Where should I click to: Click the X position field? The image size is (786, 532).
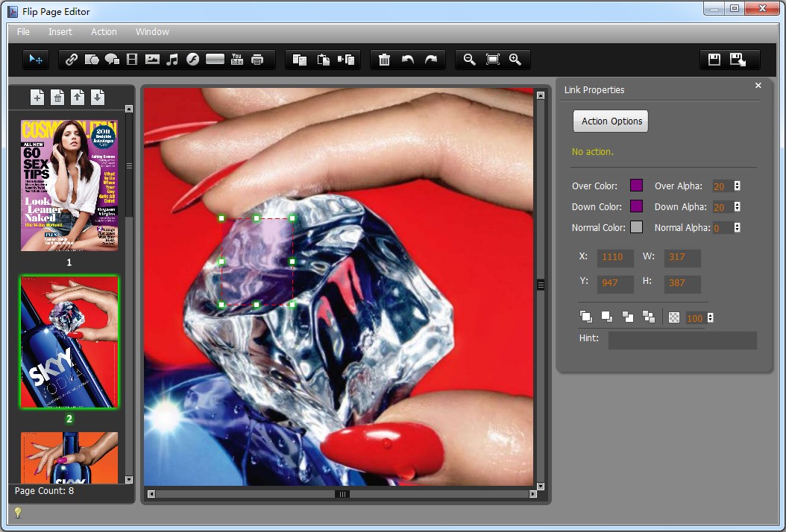[615, 258]
